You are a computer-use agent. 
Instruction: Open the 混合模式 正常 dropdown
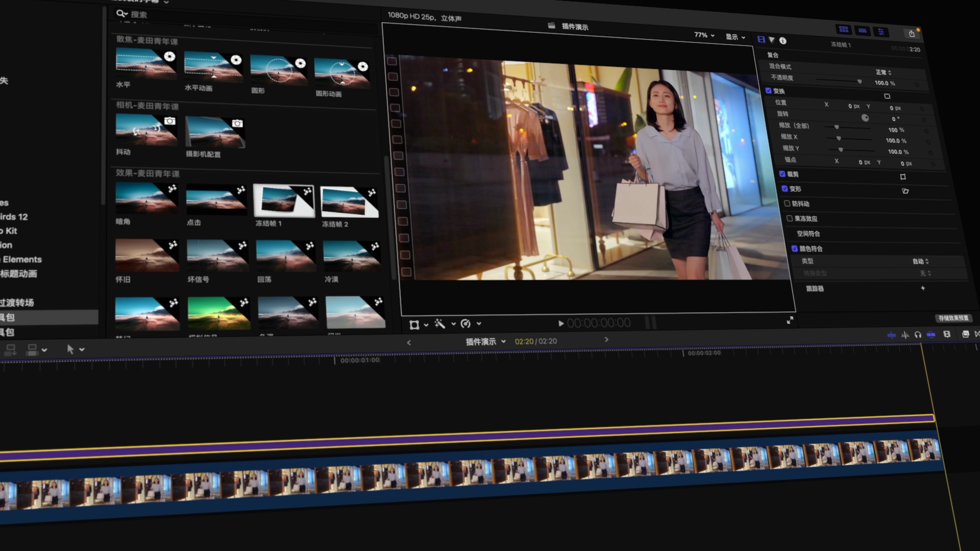tap(884, 72)
